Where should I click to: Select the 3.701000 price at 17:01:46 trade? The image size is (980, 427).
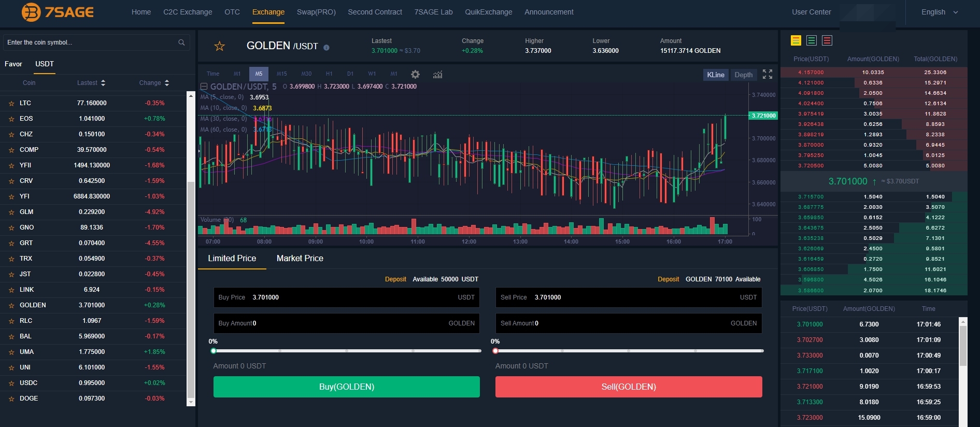(x=809, y=324)
